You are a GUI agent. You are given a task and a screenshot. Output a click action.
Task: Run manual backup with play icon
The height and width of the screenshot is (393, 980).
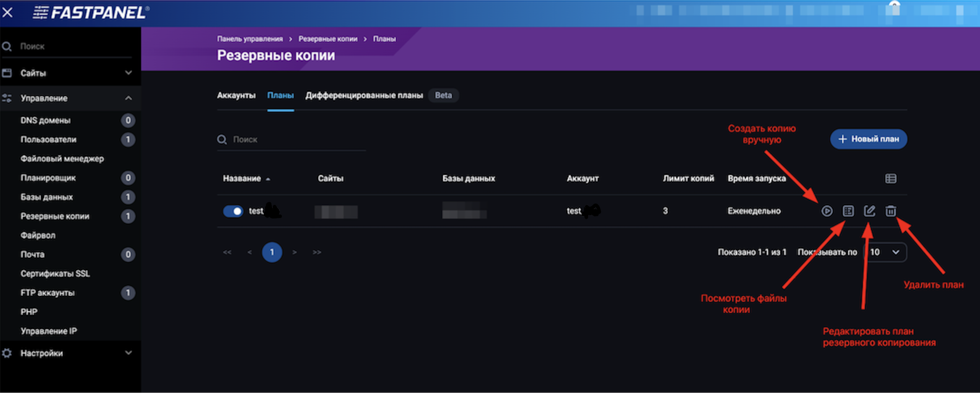[x=827, y=211]
